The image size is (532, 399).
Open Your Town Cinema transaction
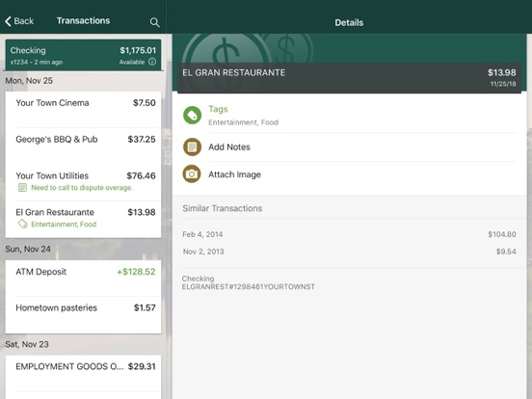click(83, 109)
